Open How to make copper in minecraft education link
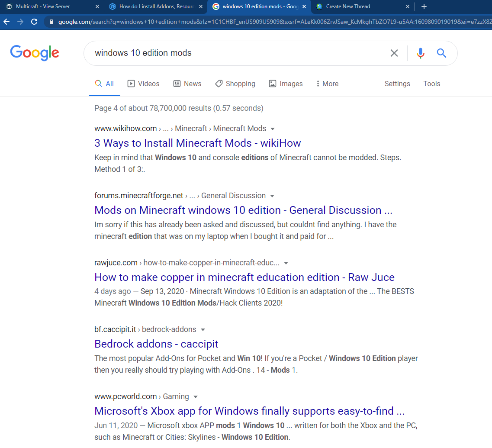The height and width of the screenshot is (448, 492). [x=244, y=277]
